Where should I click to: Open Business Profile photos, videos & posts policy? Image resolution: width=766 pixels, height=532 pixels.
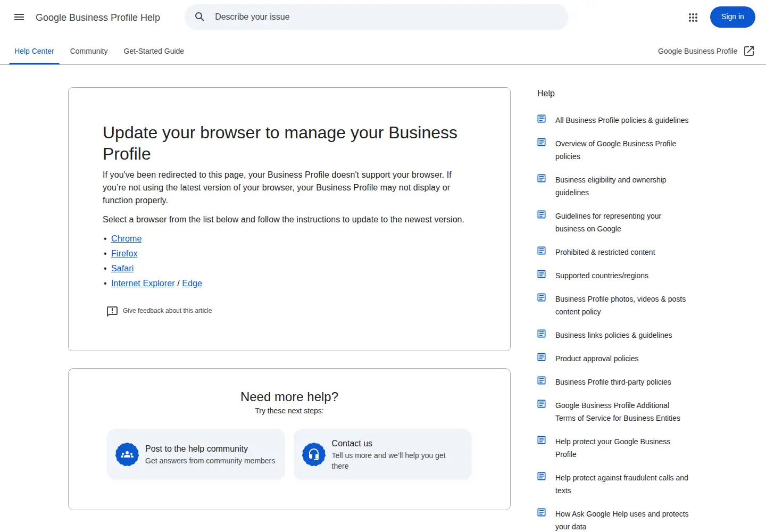[x=620, y=305]
